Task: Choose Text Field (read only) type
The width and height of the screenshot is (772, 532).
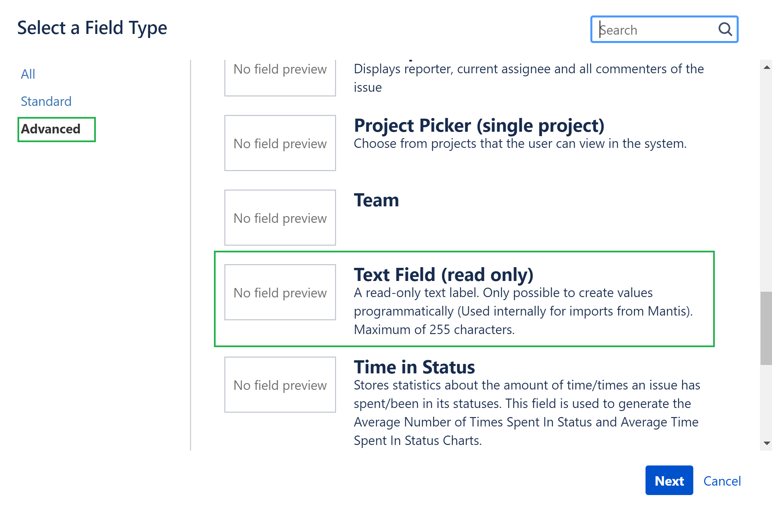Action: coord(464,299)
